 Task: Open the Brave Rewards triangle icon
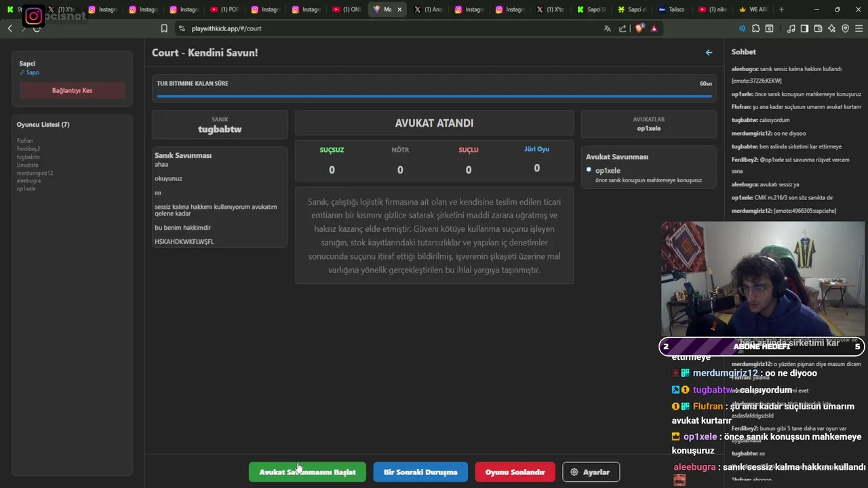point(654,28)
